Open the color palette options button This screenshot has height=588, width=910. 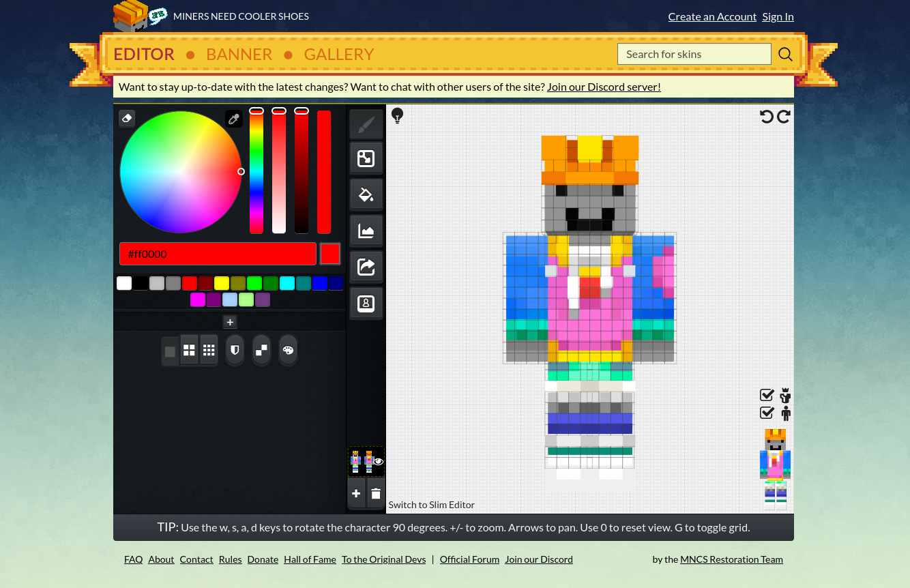288,350
